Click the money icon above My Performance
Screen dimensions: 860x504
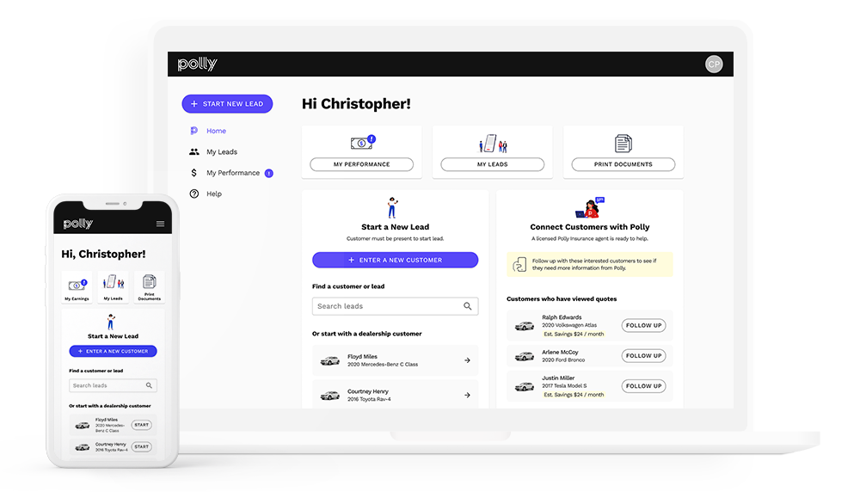[362, 143]
